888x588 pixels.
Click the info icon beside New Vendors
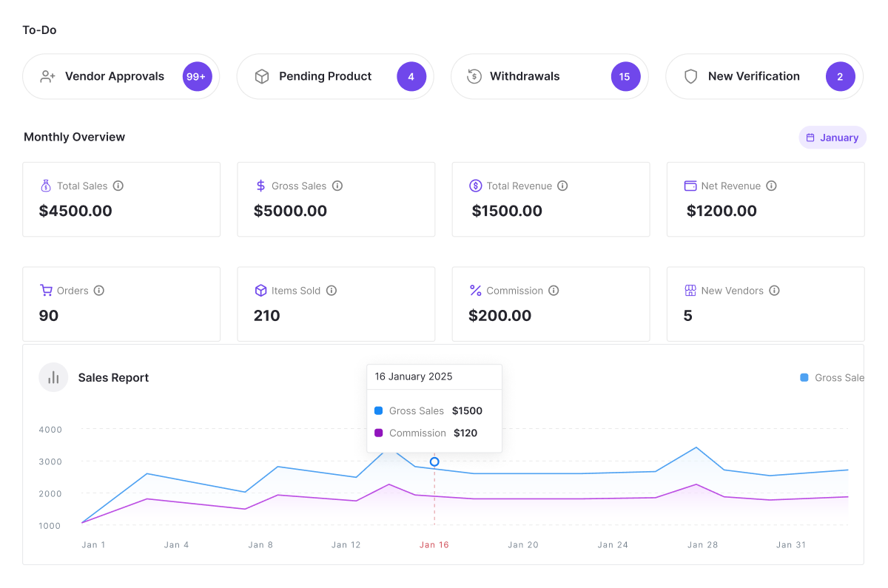pyautogui.click(x=774, y=291)
